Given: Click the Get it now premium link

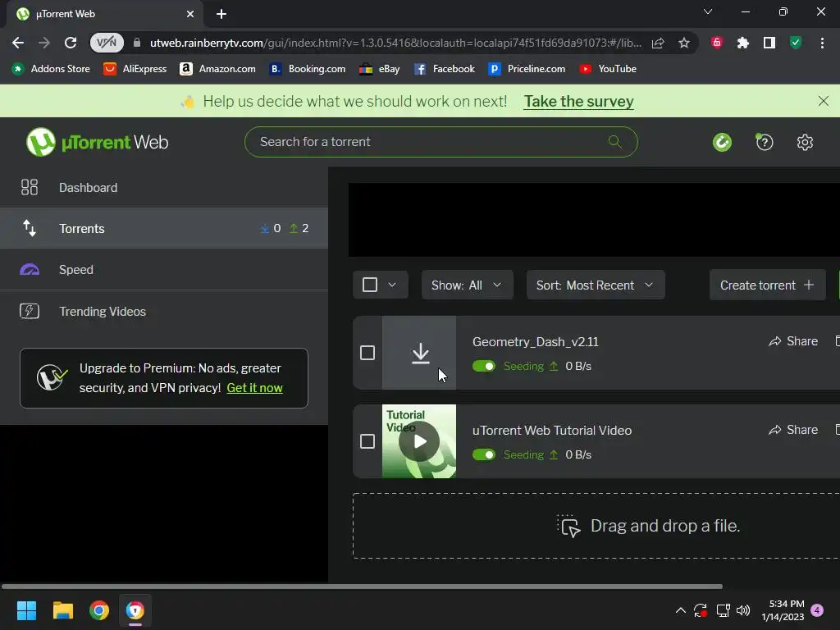Looking at the screenshot, I should click(x=254, y=388).
